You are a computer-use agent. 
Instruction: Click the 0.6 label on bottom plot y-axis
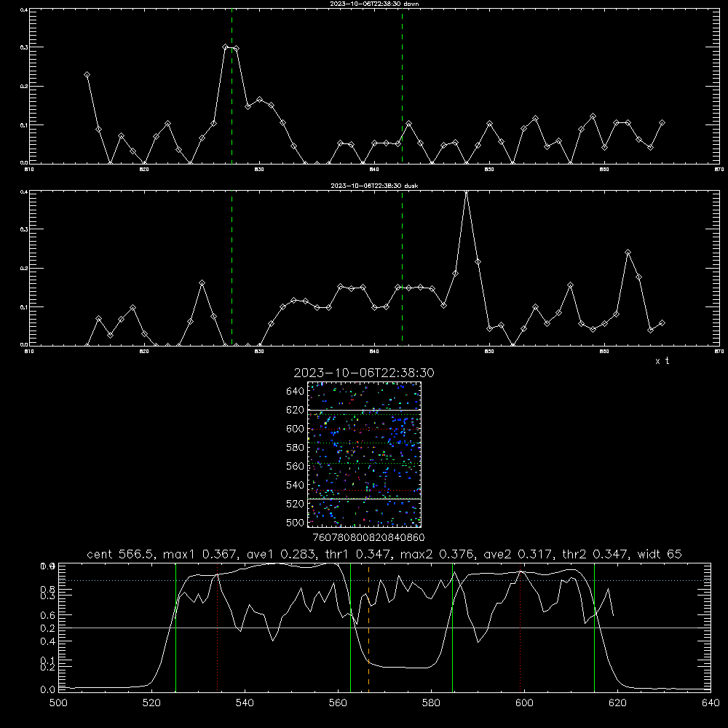pyautogui.click(x=48, y=615)
